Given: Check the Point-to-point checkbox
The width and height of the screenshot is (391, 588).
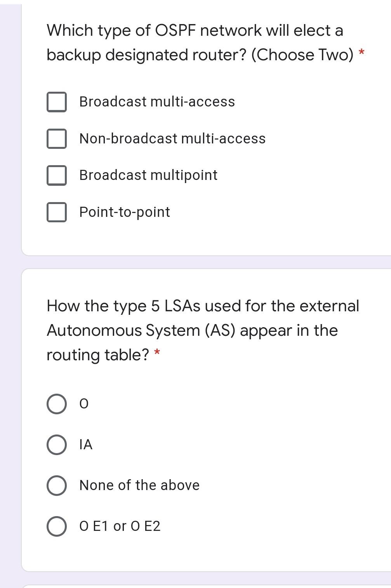Looking at the screenshot, I should click(57, 212).
